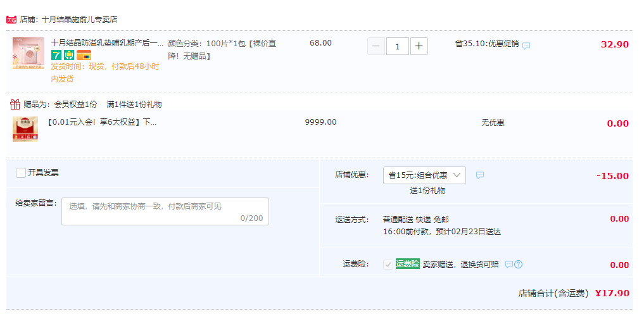The height and width of the screenshot is (314, 644).
Task: Open the 十月结晶防溢乳垫 product title link
Action: pos(107,44)
